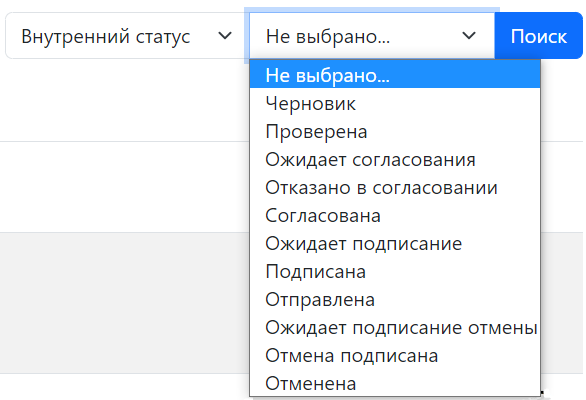Collapse the Не выбрано... status combo box
This screenshot has width=586, height=400.
tap(372, 36)
